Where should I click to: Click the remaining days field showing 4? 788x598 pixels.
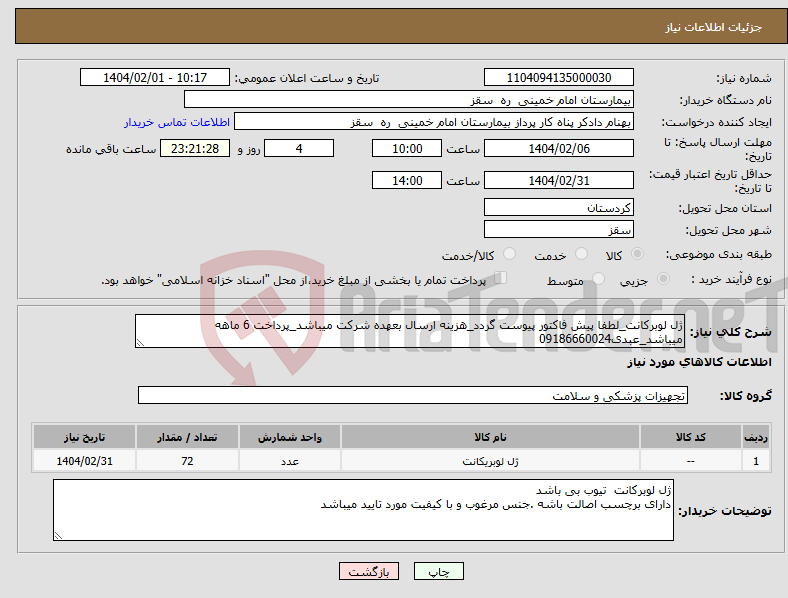click(299, 148)
